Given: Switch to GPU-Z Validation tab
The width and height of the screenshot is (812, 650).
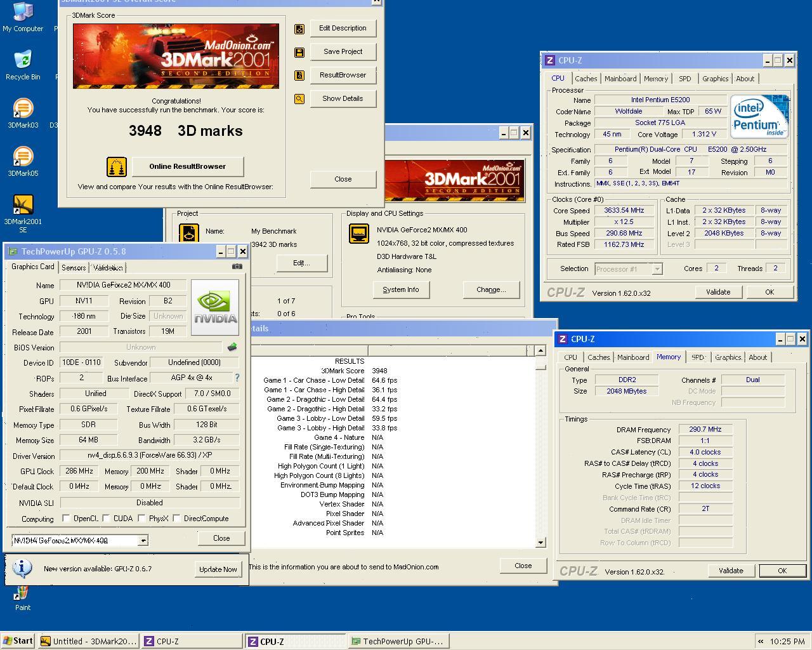Looking at the screenshot, I should (x=108, y=268).
